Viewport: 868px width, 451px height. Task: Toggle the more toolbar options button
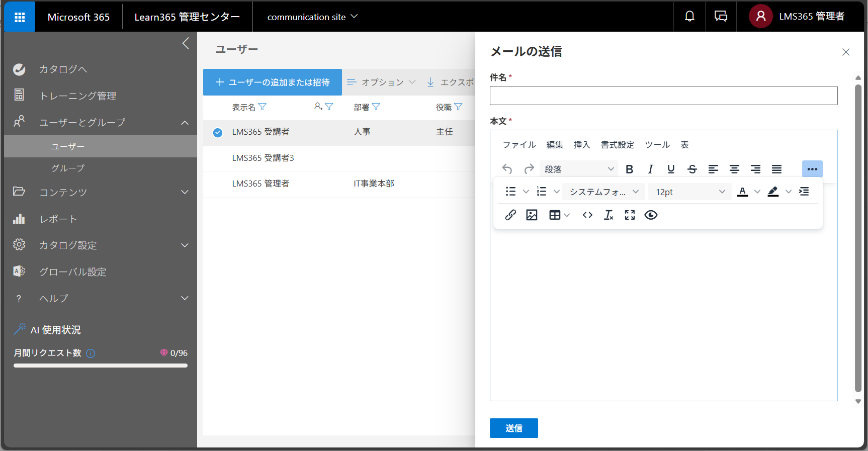tap(812, 169)
